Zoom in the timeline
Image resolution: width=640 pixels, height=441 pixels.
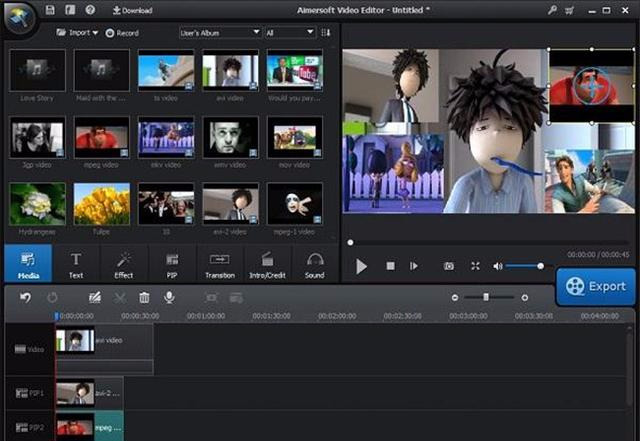point(525,298)
